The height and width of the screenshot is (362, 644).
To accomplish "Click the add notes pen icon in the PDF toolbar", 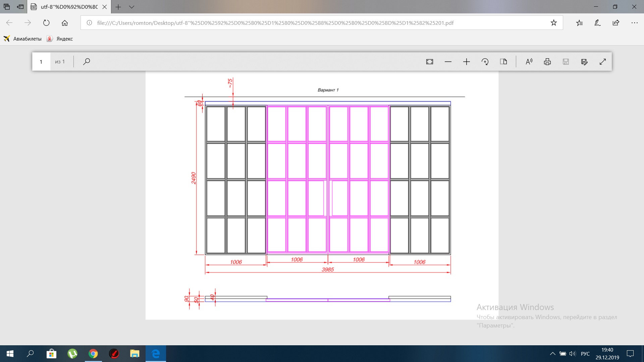I will (x=584, y=62).
